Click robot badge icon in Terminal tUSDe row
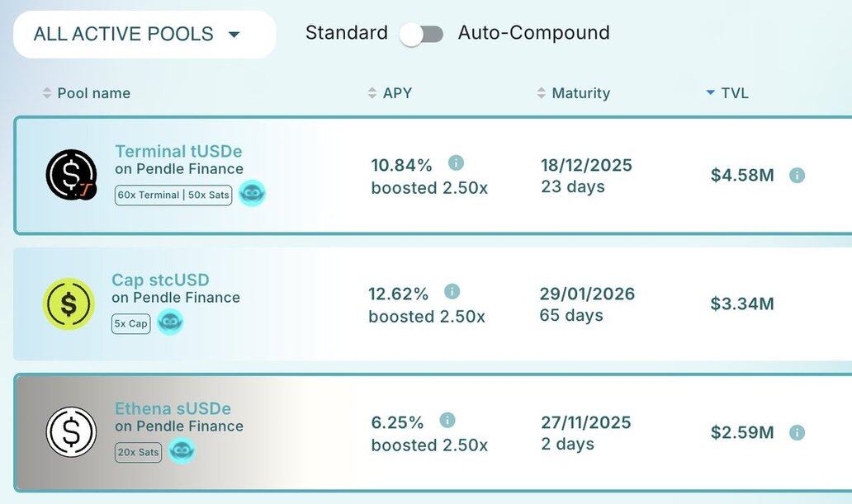852x504 pixels. coord(252,193)
